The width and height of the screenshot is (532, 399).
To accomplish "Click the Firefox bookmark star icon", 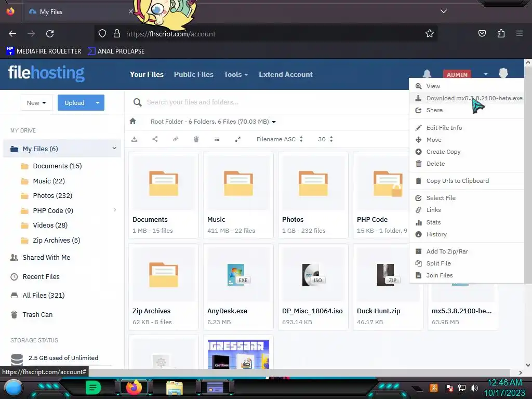I will point(430,34).
